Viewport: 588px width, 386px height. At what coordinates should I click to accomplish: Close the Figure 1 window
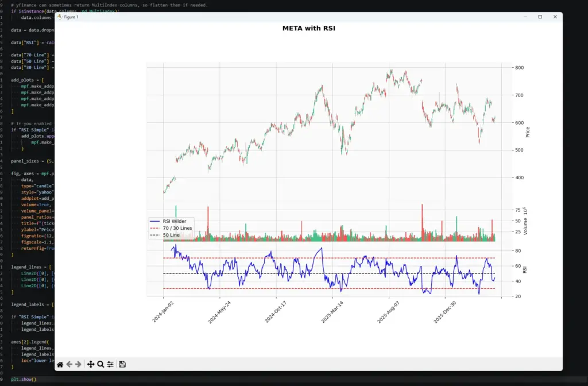(555, 17)
